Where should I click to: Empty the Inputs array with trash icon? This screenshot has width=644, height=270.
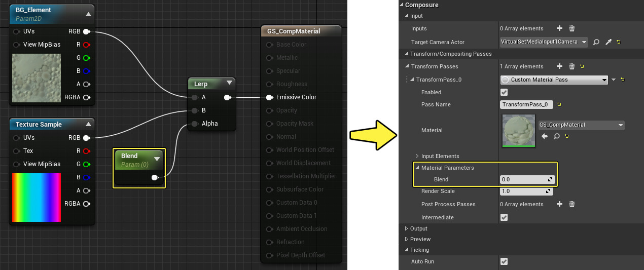572,28
